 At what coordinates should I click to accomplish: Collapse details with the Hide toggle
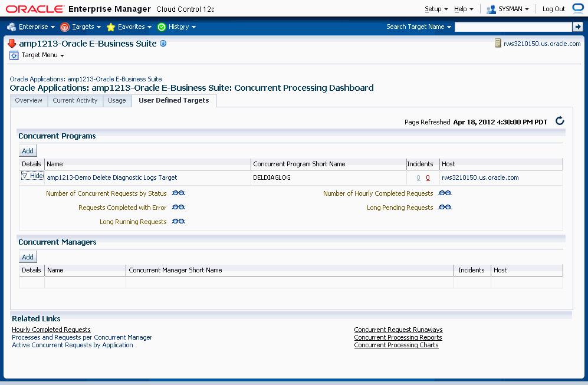click(32, 176)
